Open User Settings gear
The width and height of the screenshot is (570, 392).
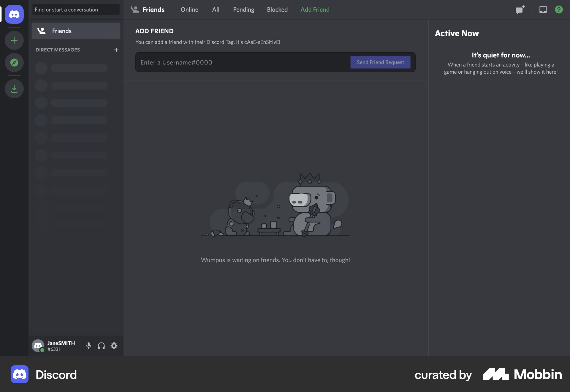[x=114, y=346]
